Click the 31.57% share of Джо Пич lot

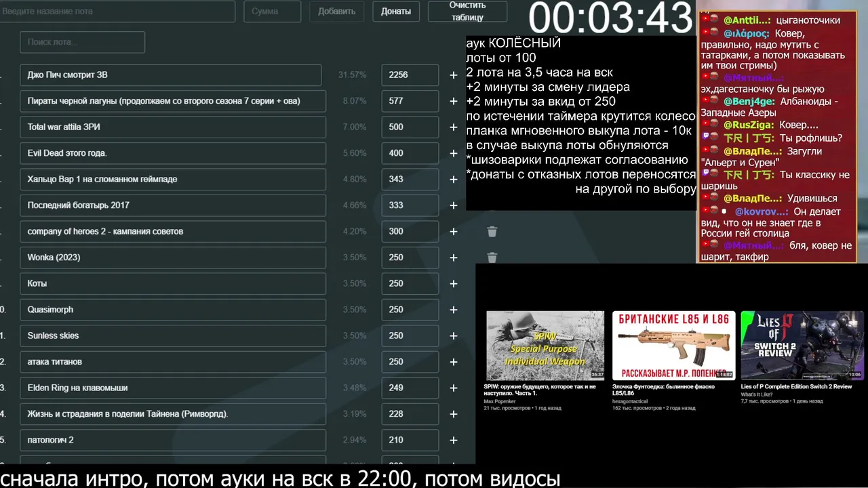352,75
